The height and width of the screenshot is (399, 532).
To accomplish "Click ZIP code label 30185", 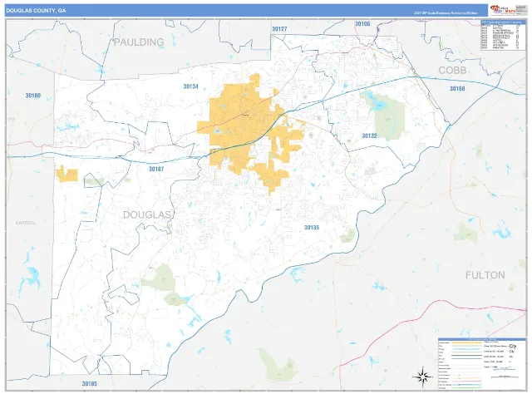I will click(x=89, y=384).
